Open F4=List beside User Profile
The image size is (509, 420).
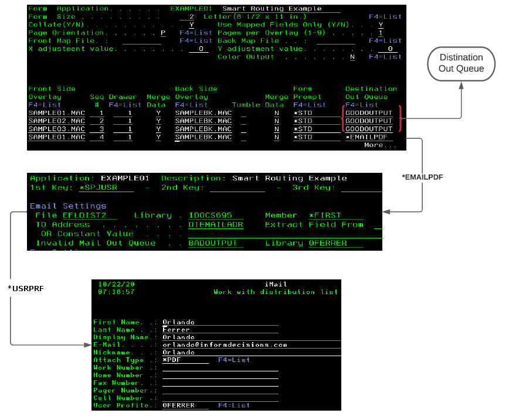pyautogui.click(x=234, y=405)
